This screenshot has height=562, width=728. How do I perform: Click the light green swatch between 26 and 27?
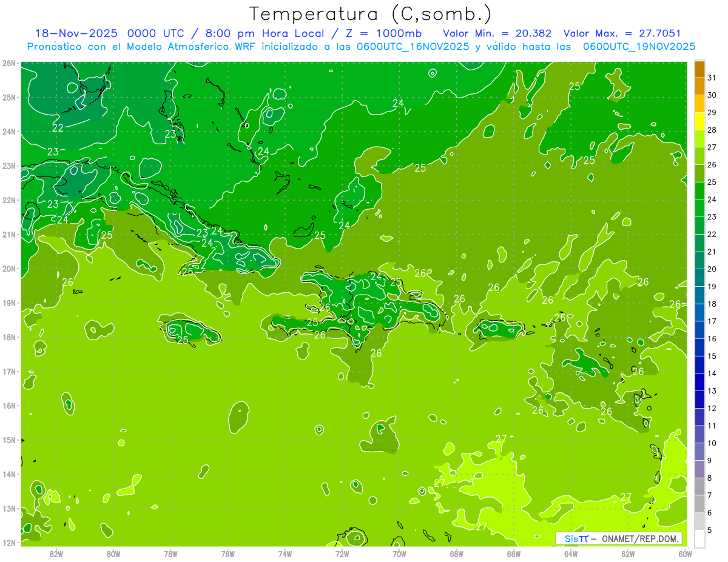pyautogui.click(x=699, y=156)
